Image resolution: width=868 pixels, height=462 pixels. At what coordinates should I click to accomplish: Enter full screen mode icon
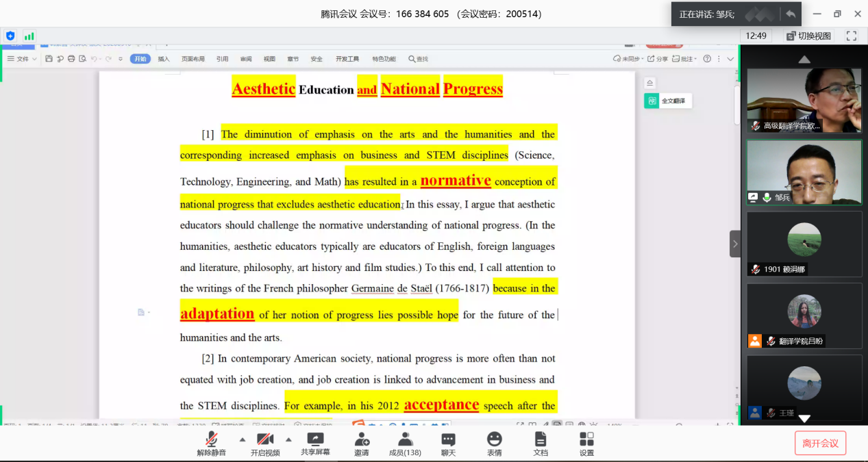tap(852, 36)
